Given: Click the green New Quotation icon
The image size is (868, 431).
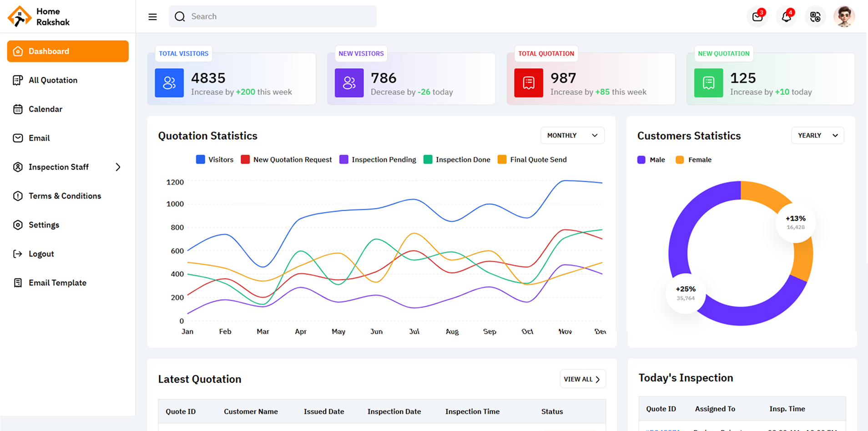Looking at the screenshot, I should (708, 83).
